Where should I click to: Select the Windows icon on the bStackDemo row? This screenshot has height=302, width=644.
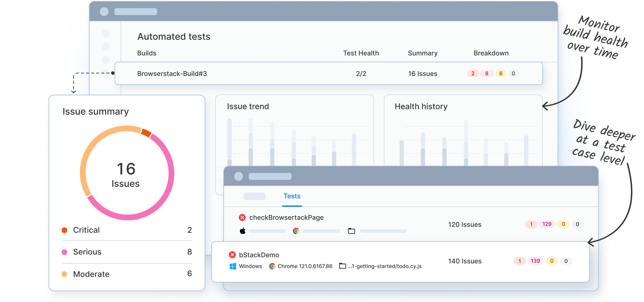click(x=234, y=266)
